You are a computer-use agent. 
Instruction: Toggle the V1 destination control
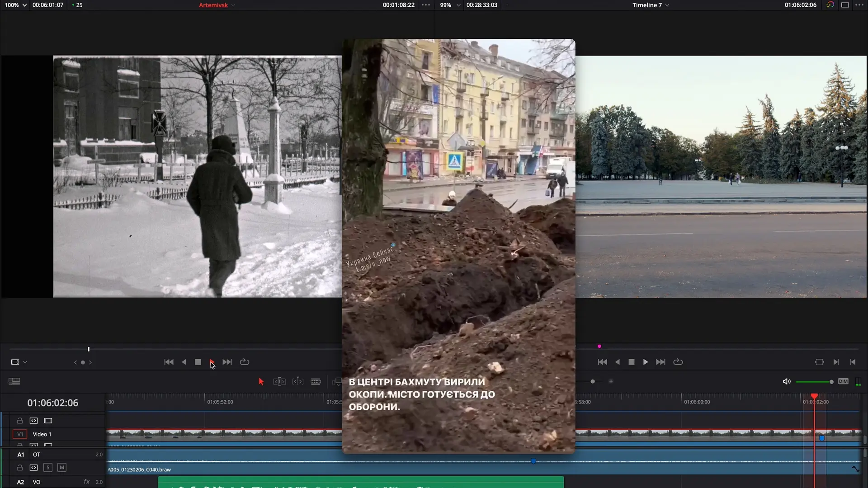tap(20, 434)
